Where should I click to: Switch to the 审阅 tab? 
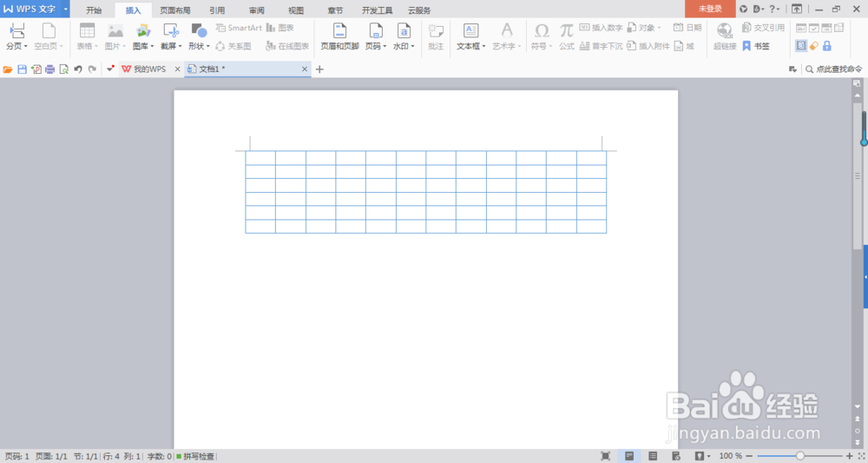point(256,10)
